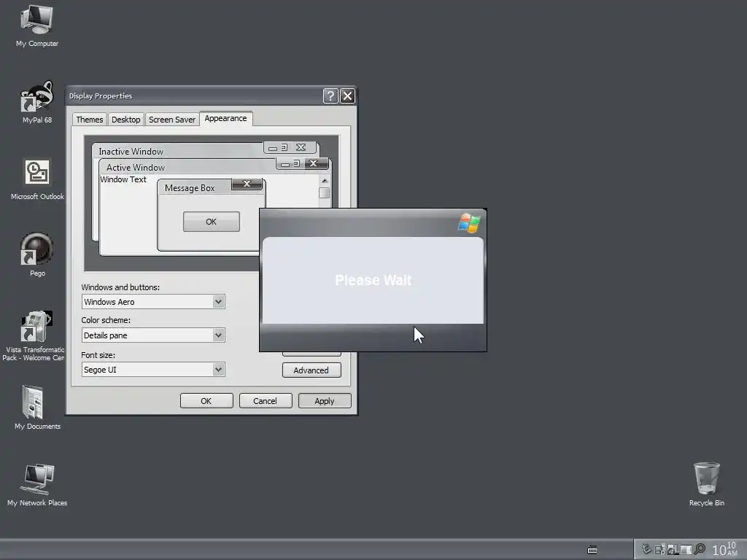747x560 pixels.
Task: Click the Cancel button
Action: pyautogui.click(x=266, y=401)
